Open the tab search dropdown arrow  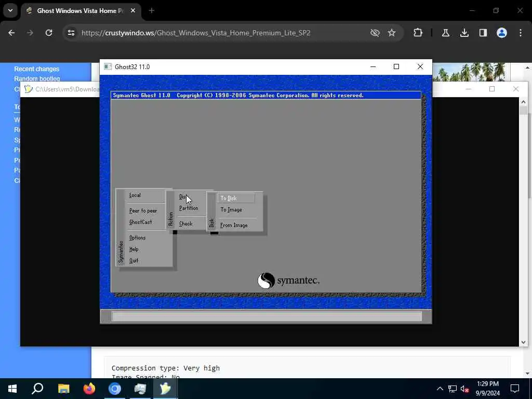10,10
